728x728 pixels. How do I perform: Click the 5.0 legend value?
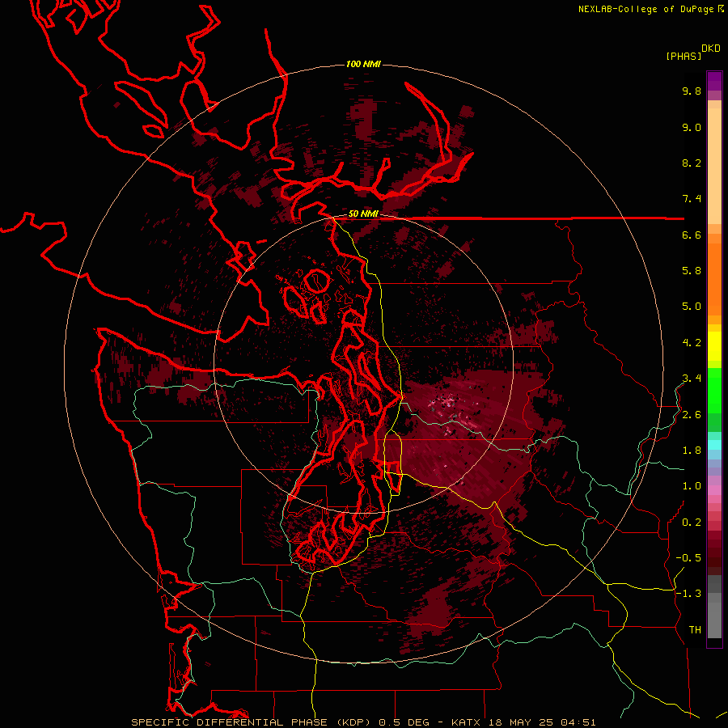point(692,307)
